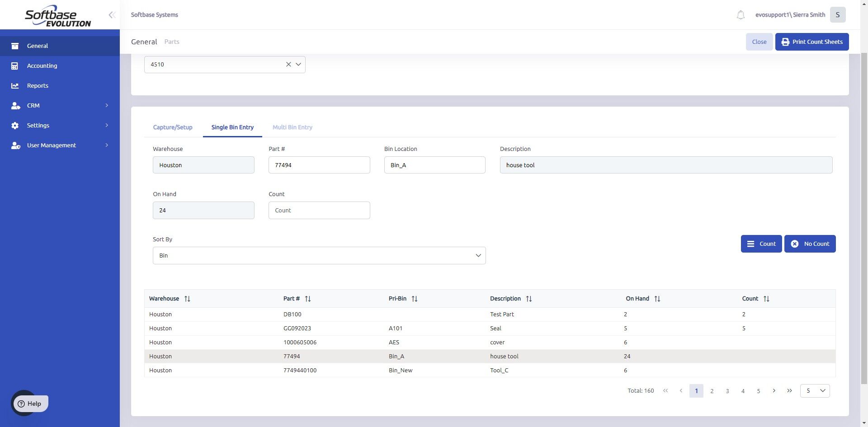This screenshot has height=427, width=868.
Task: Select the Single Bin Entry tab
Action: coord(232,127)
